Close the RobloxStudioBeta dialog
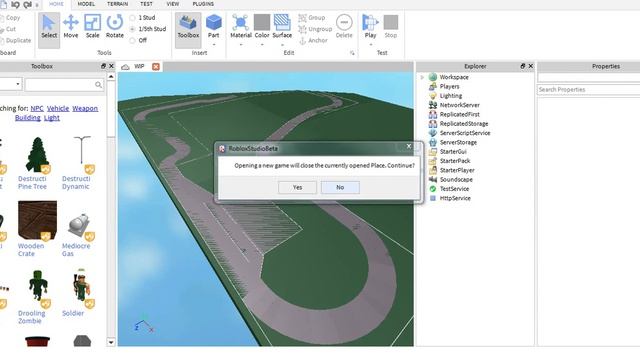 (x=409, y=146)
